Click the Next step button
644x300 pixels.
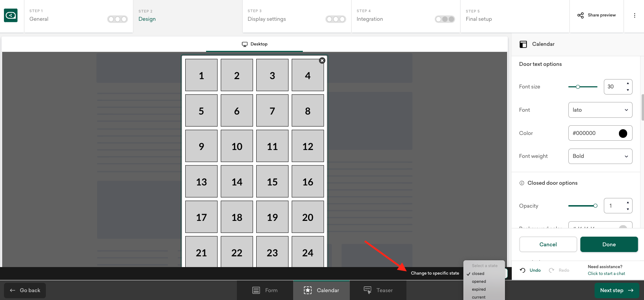click(617, 290)
